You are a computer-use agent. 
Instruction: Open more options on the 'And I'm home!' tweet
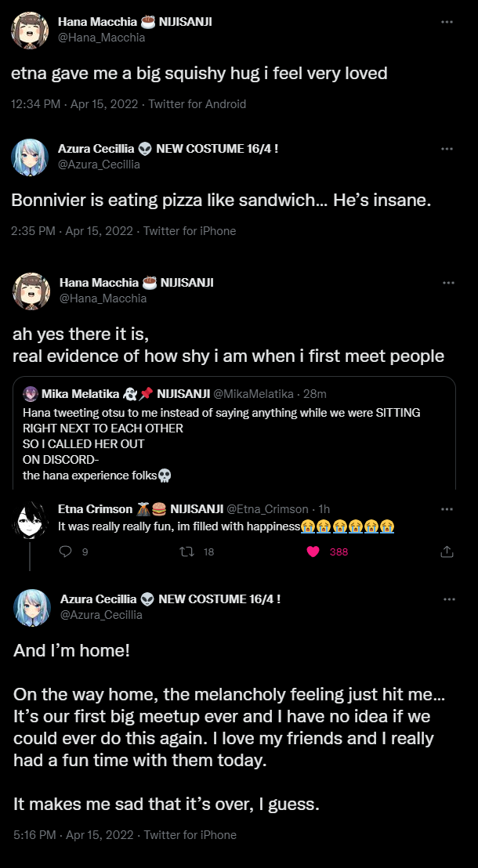coord(449,599)
